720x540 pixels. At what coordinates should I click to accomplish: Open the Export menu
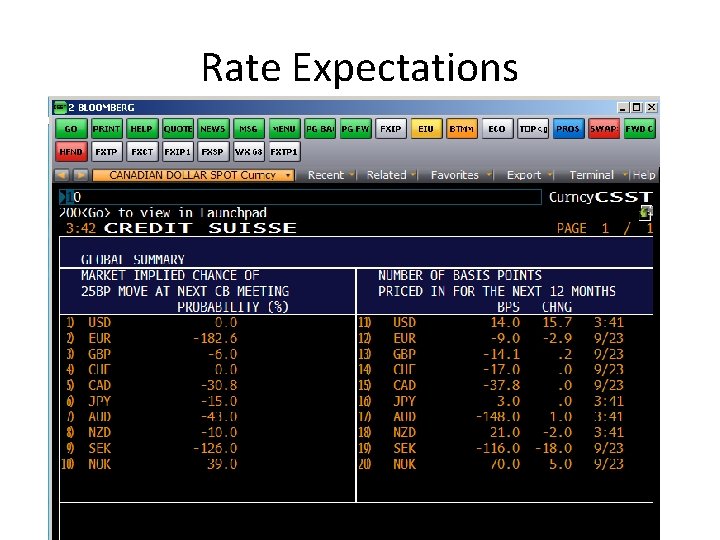[529, 175]
